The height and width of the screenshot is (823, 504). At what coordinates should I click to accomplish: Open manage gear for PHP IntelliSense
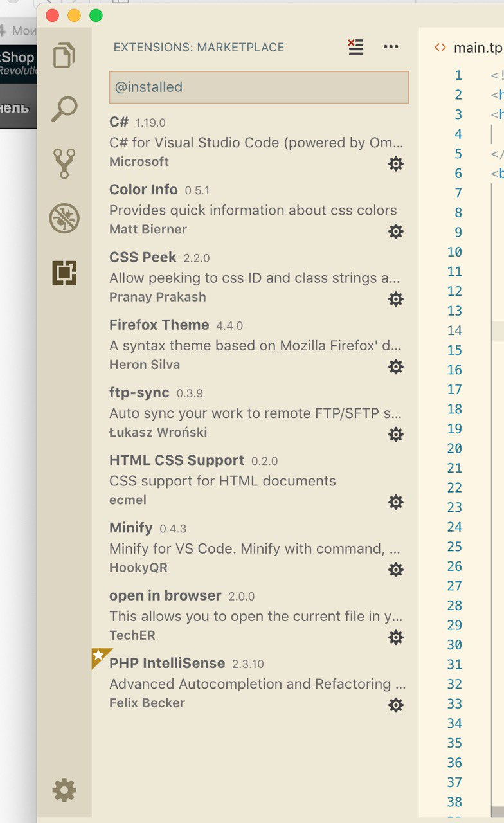[x=396, y=705]
